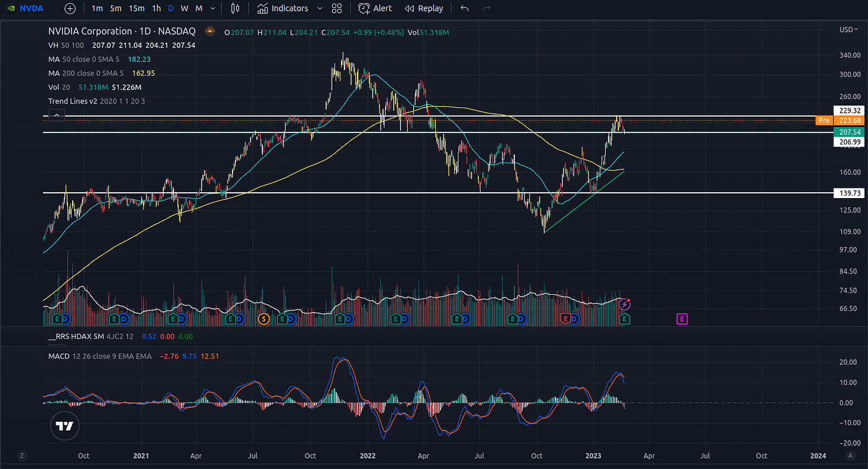Click the 2024 label on time axis

click(x=819, y=455)
